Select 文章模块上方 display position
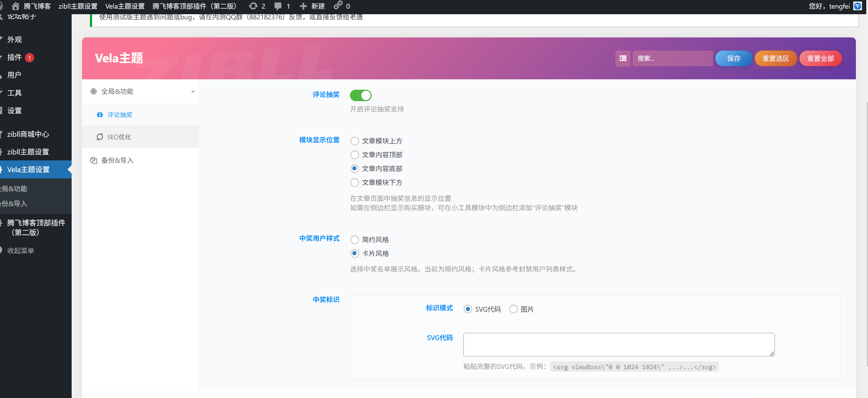The image size is (868, 398). point(354,141)
